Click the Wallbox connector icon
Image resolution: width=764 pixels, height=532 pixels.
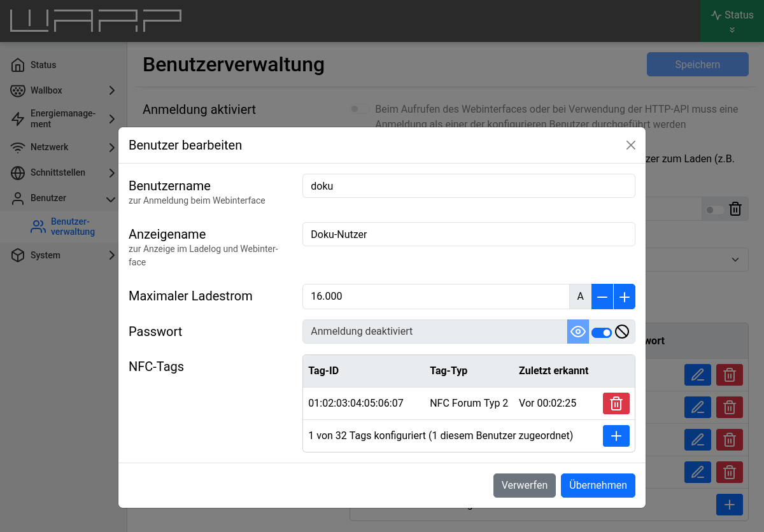[18, 90]
